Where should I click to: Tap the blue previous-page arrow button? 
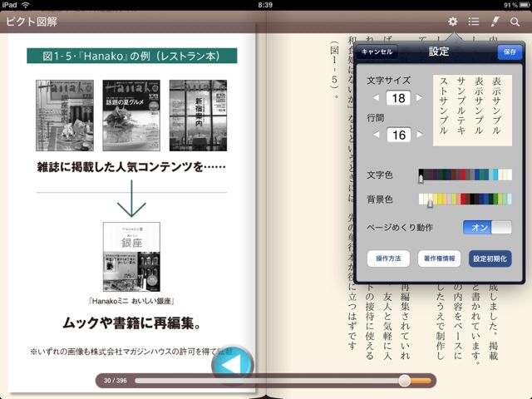click(233, 365)
